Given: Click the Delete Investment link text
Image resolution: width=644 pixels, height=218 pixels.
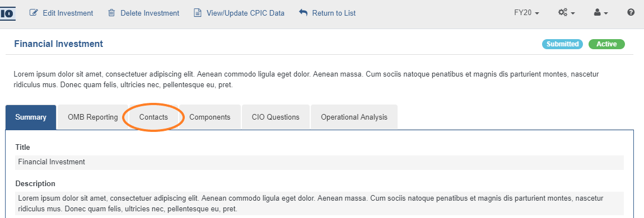Looking at the screenshot, I should coord(150,13).
